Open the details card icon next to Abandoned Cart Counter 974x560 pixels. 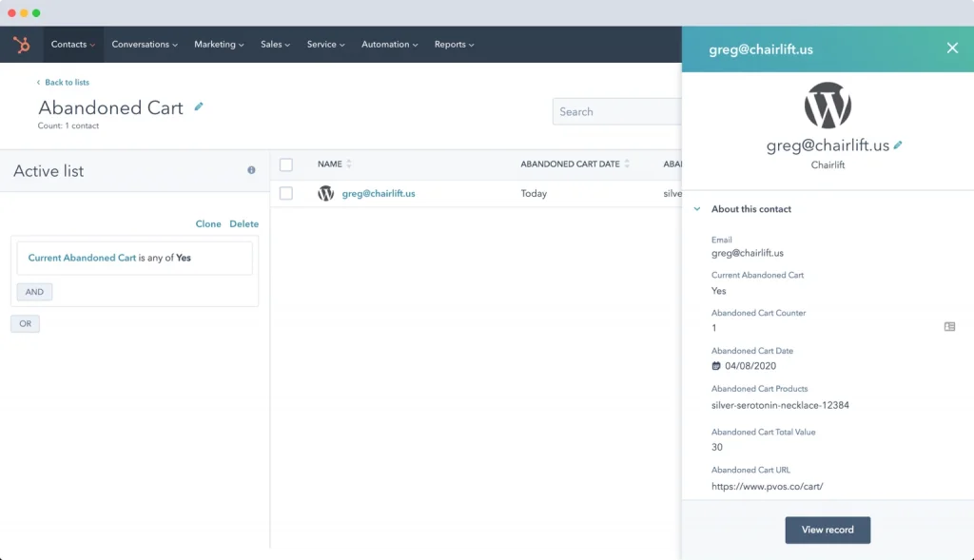point(949,326)
